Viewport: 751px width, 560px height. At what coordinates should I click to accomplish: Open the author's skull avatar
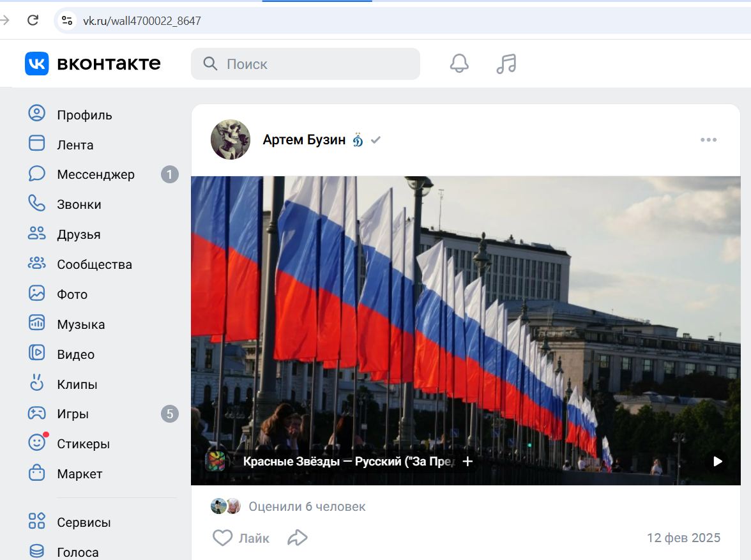click(231, 139)
